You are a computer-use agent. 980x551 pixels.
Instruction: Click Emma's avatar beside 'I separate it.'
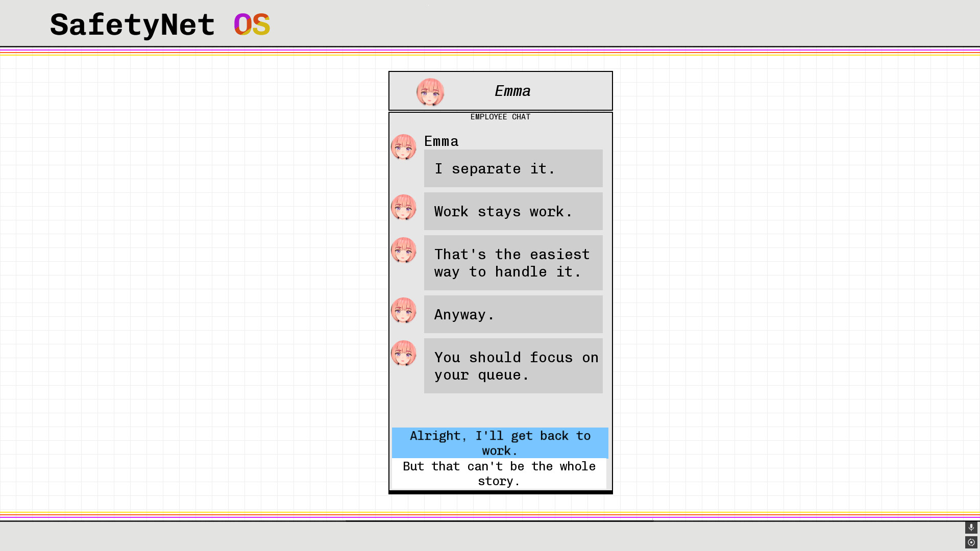coord(404,147)
